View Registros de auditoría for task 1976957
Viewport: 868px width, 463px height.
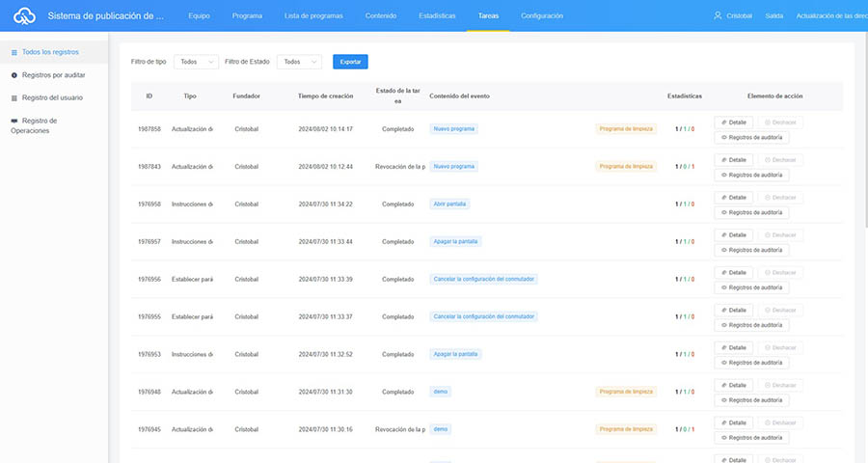(751, 251)
